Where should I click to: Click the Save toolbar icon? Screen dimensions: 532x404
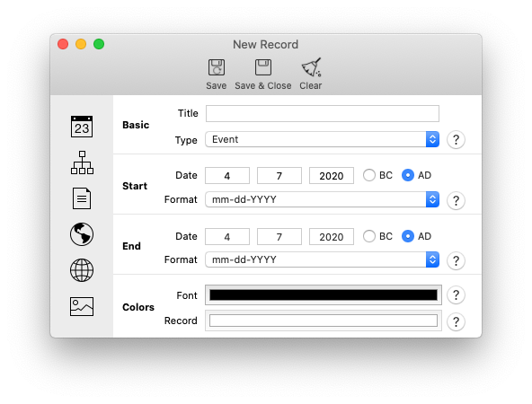pyautogui.click(x=216, y=68)
